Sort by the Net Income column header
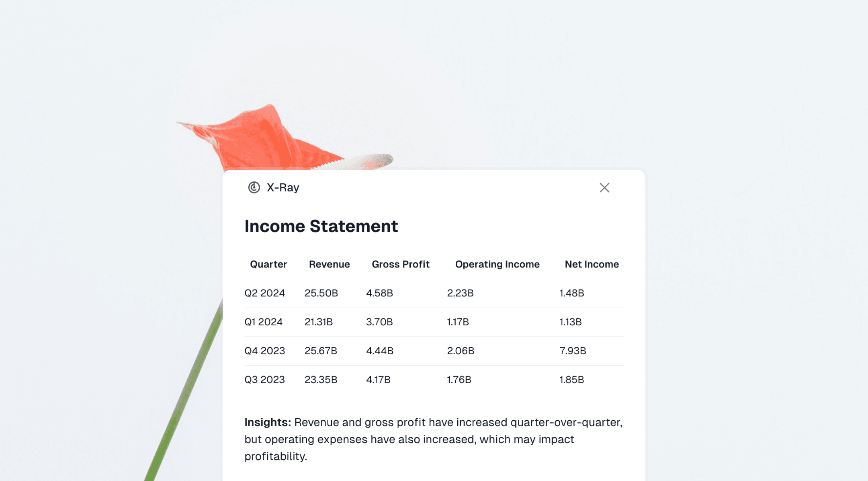The image size is (868, 481). click(x=591, y=264)
